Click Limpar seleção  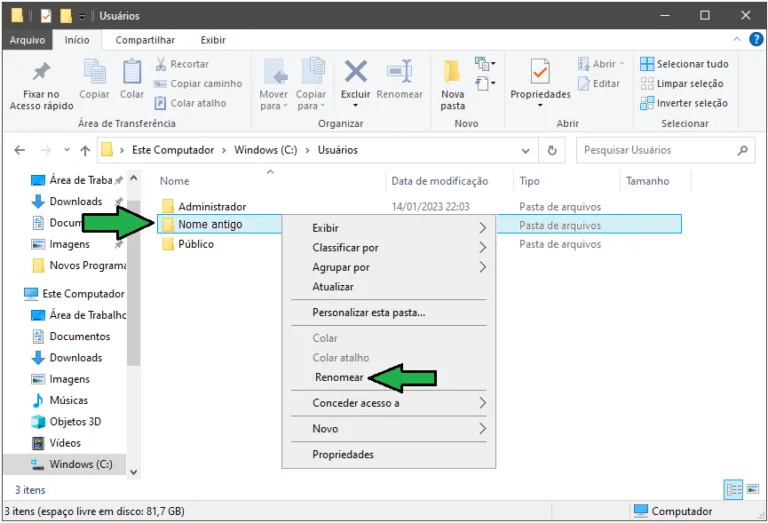[x=681, y=84]
